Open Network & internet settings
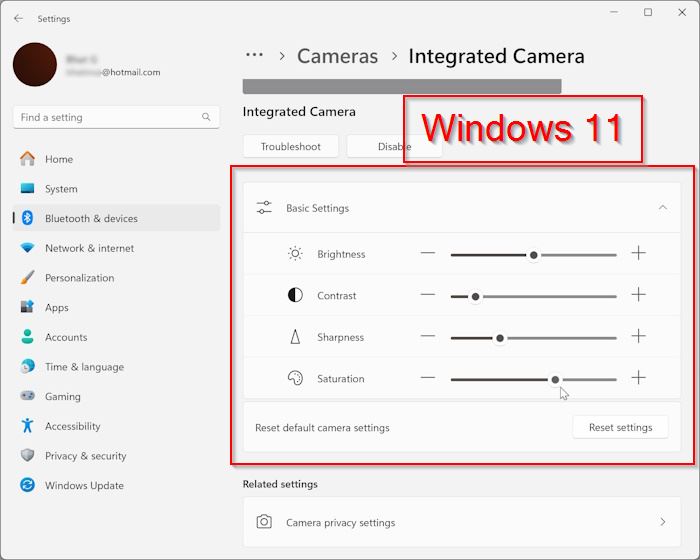The image size is (700, 560). [x=116, y=248]
